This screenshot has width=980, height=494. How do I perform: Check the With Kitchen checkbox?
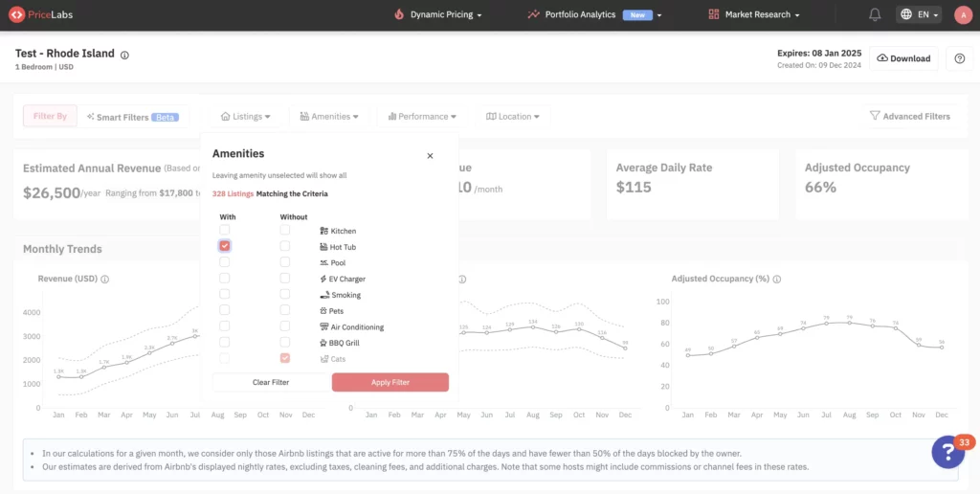point(225,231)
